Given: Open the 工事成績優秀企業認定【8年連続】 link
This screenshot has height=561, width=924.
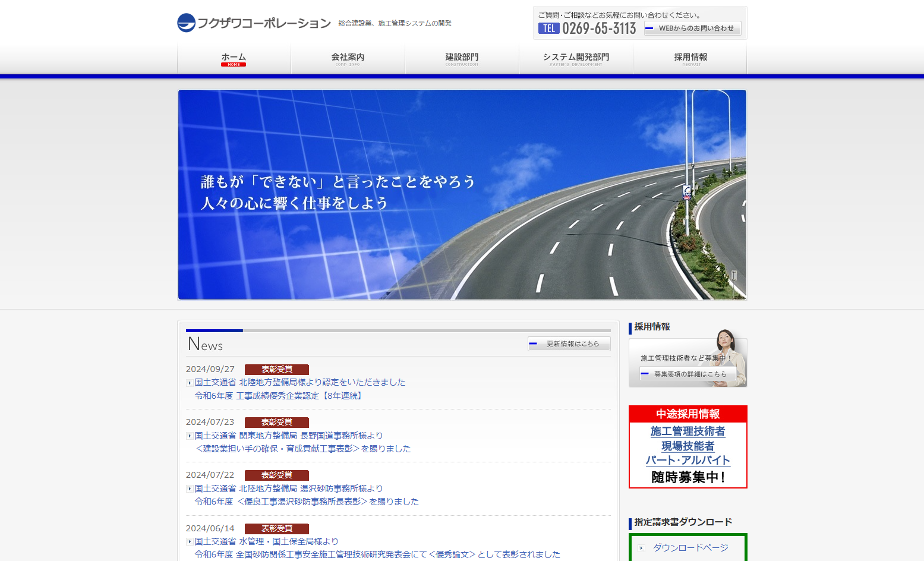Looking at the screenshot, I should 280,395.
